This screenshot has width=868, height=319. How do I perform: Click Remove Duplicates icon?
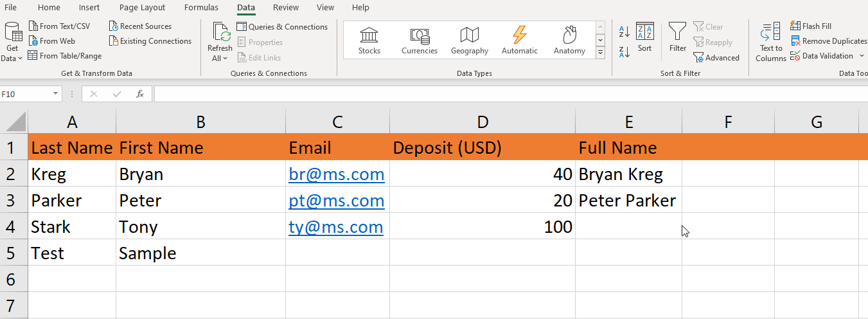click(795, 41)
